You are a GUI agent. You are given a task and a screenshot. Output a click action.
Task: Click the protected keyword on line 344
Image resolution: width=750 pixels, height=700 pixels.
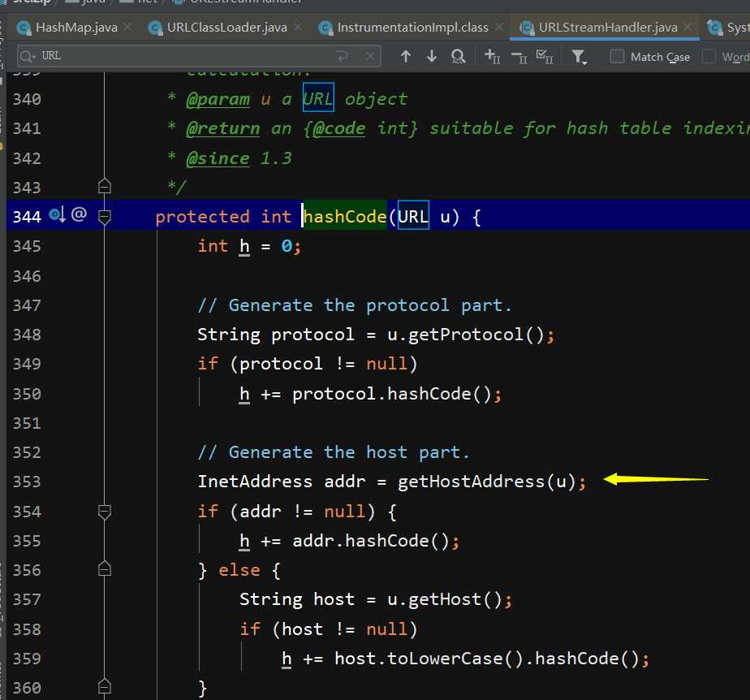tap(202, 217)
